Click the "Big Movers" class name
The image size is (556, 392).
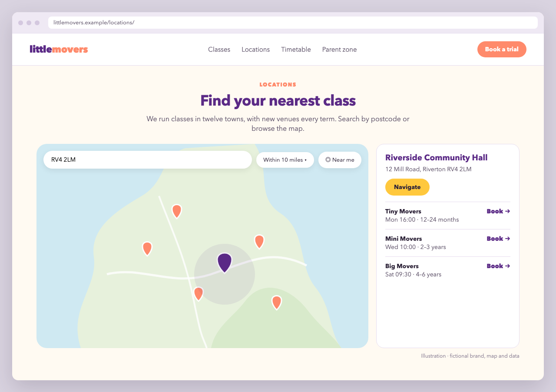(x=402, y=266)
